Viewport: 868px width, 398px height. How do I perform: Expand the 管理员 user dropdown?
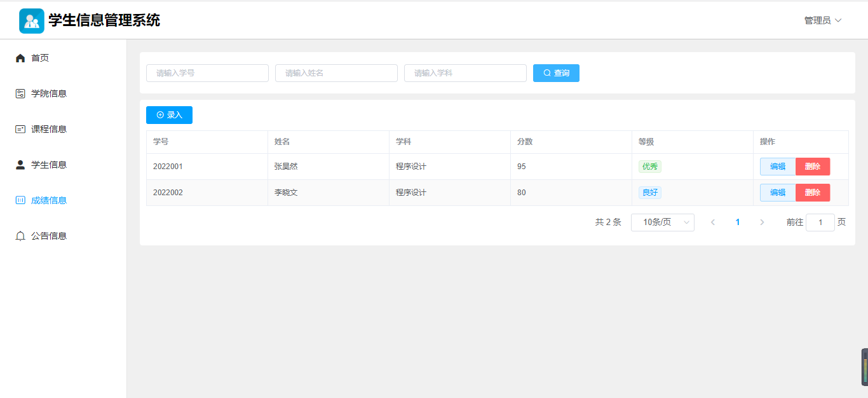(822, 20)
